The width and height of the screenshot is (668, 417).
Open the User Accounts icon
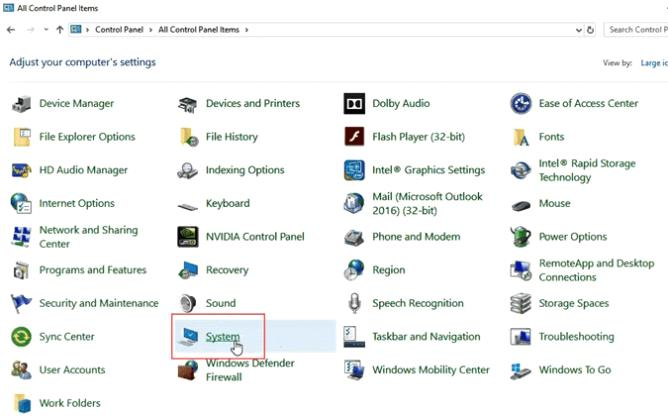(x=21, y=370)
